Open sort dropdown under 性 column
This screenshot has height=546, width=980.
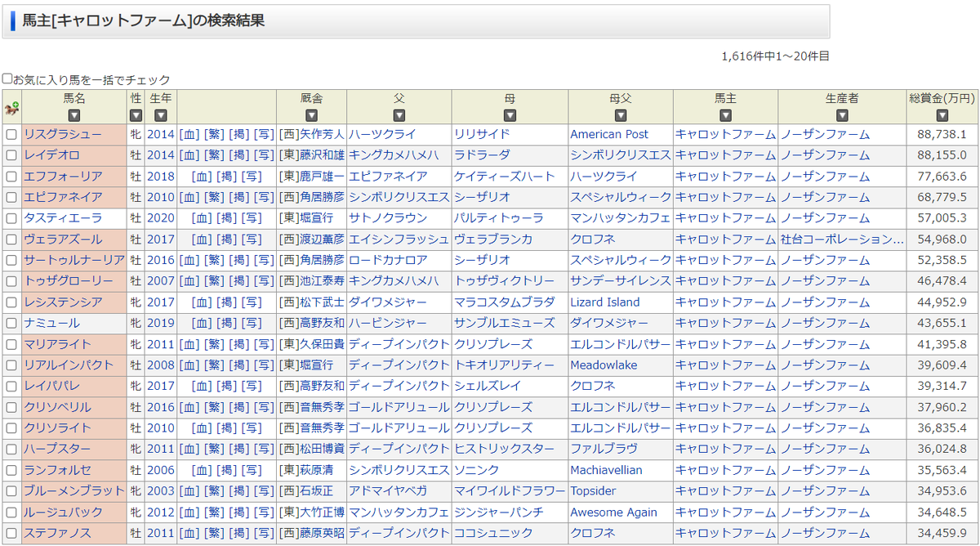coord(136,115)
